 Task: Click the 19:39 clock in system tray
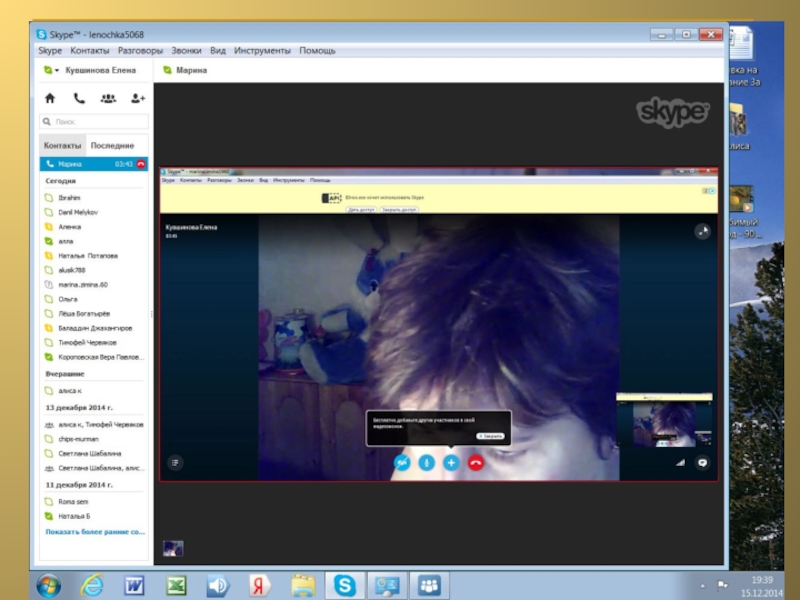point(762,580)
